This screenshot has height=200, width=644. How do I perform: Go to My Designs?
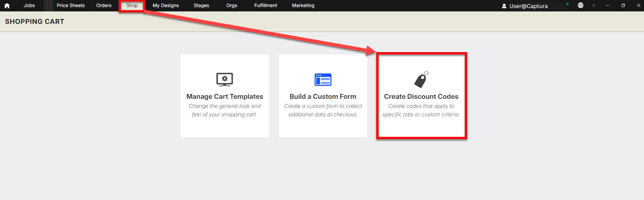(x=166, y=5)
